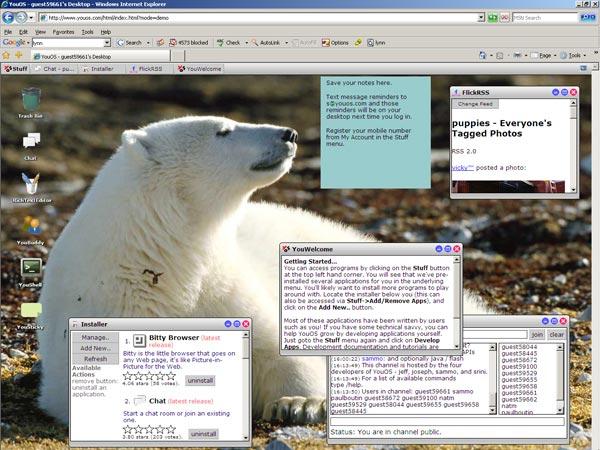Launch the YouBuddy desktop icon
This screenshot has height=450, width=600.
pyautogui.click(x=31, y=226)
